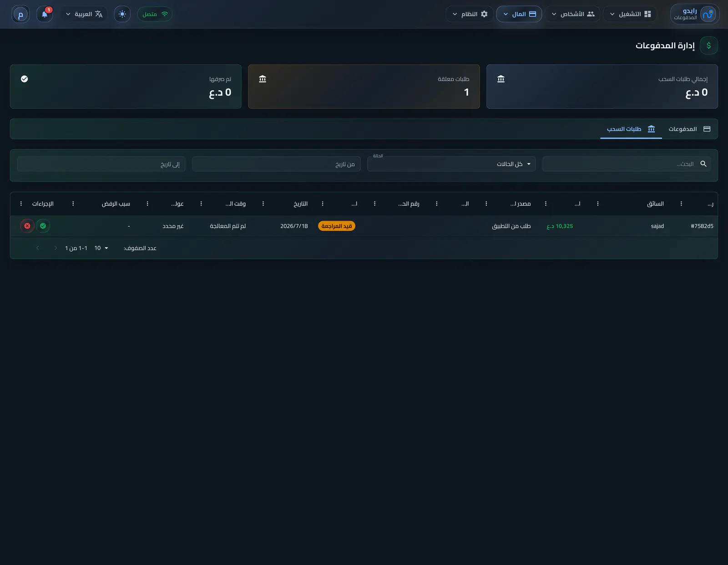Focus the البحث search field
The width and height of the screenshot is (728, 565).
coord(627,164)
